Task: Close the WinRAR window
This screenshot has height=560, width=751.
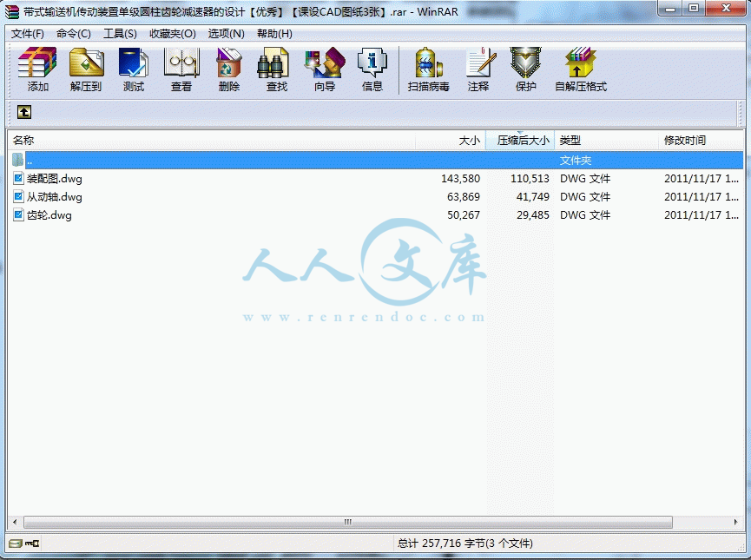Action: (726, 9)
